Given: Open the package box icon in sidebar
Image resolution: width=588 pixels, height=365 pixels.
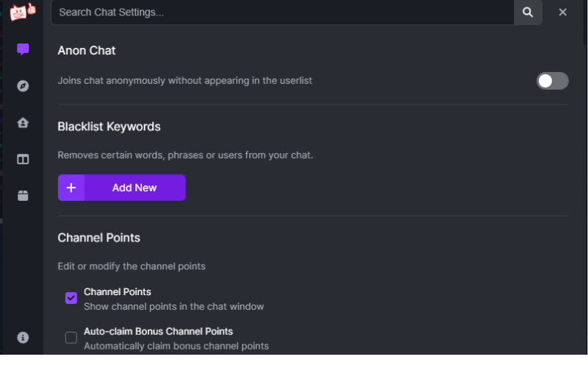Looking at the screenshot, I should [x=23, y=196].
